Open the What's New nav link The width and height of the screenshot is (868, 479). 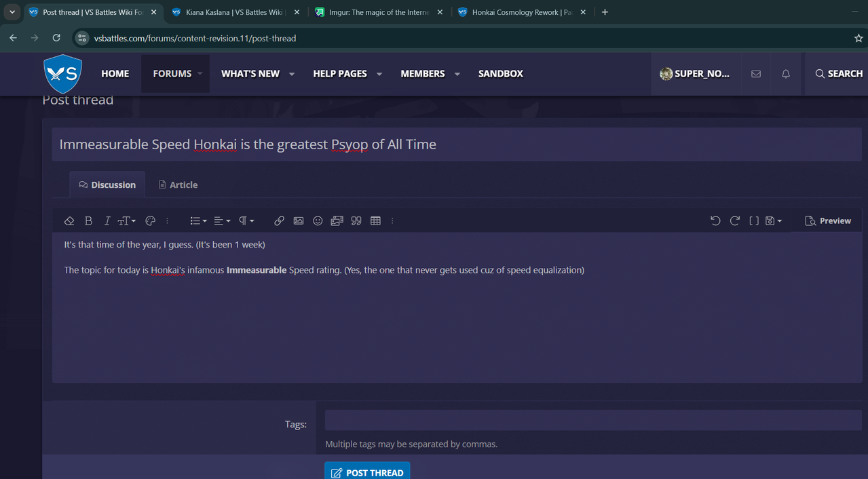point(250,74)
